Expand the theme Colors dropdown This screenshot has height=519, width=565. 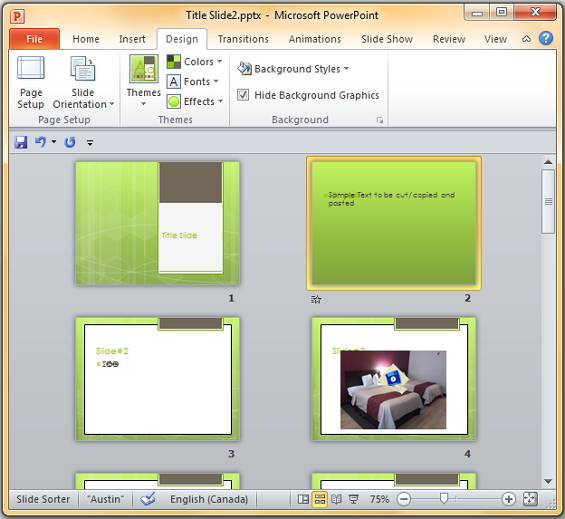pyautogui.click(x=195, y=62)
